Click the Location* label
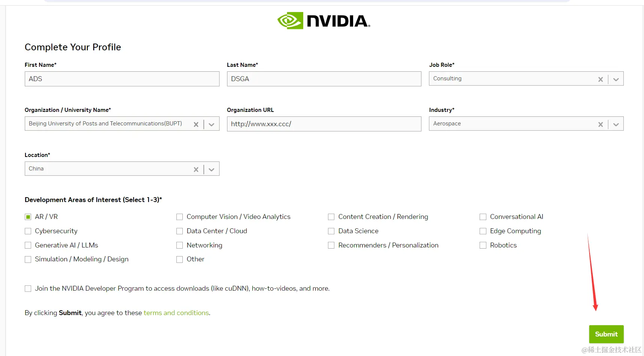 pos(37,155)
